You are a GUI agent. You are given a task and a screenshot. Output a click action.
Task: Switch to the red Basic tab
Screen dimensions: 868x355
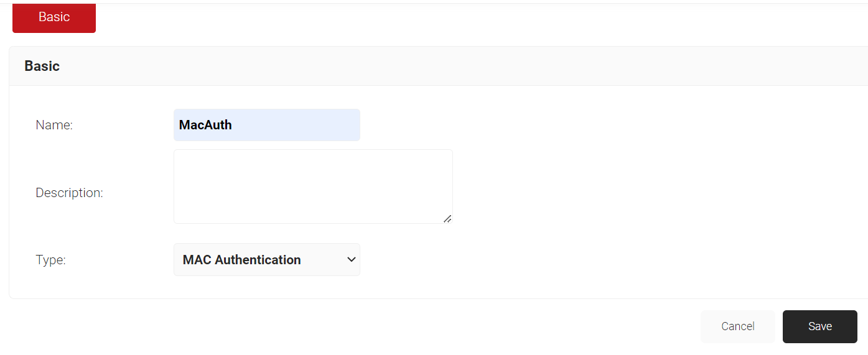tap(54, 17)
